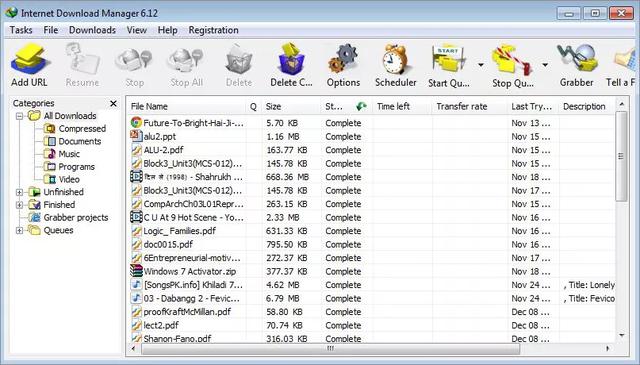Sort by the Time left column header

(402, 107)
